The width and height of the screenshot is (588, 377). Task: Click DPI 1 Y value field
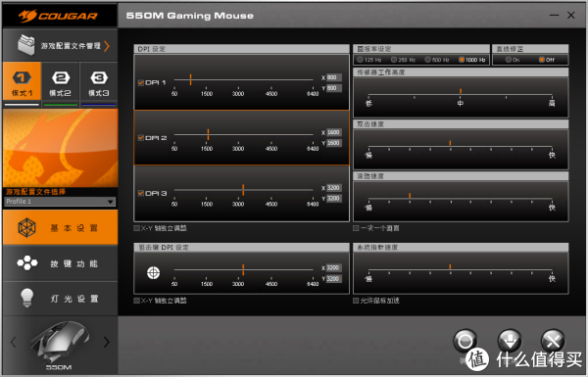point(334,88)
